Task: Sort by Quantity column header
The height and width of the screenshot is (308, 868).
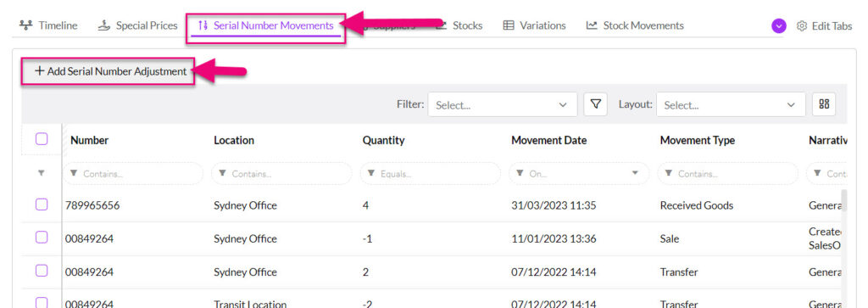Action: [x=383, y=141]
